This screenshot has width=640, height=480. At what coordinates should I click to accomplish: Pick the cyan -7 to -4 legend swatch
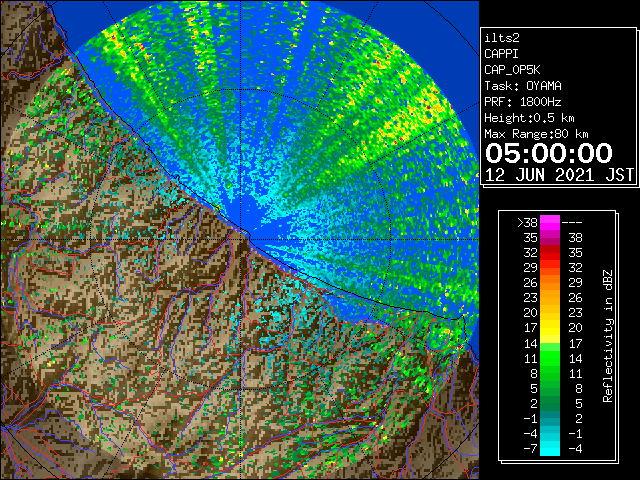coord(550,448)
